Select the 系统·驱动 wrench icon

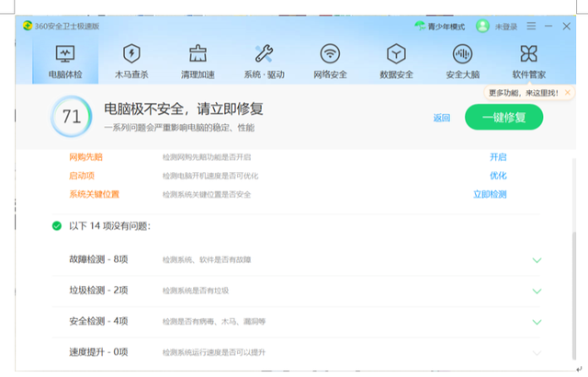pos(264,53)
